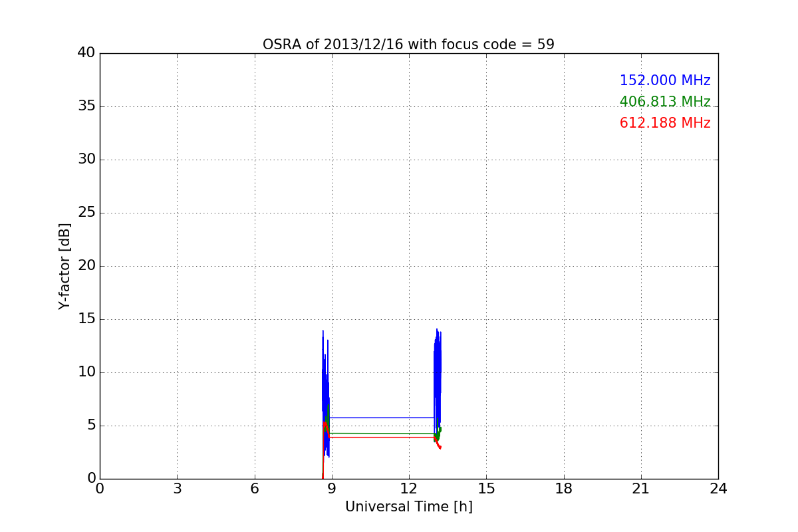
Task: Click y-axis tick label 30
Action: 86,160
